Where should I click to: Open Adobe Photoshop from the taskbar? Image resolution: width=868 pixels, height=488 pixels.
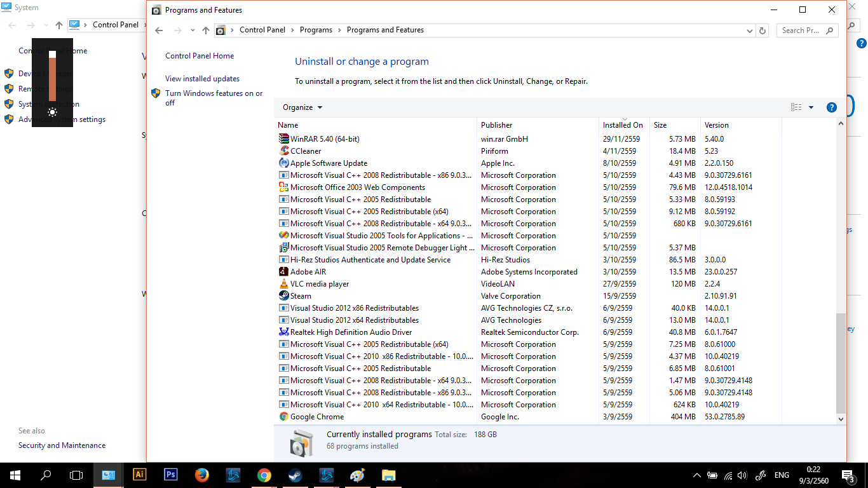(170, 475)
